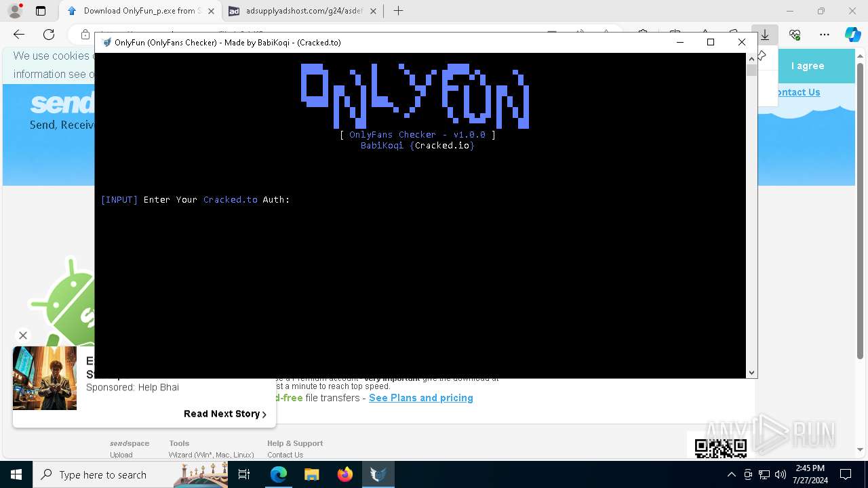
Task: Open the Edge profile avatar icon
Action: click(15, 11)
